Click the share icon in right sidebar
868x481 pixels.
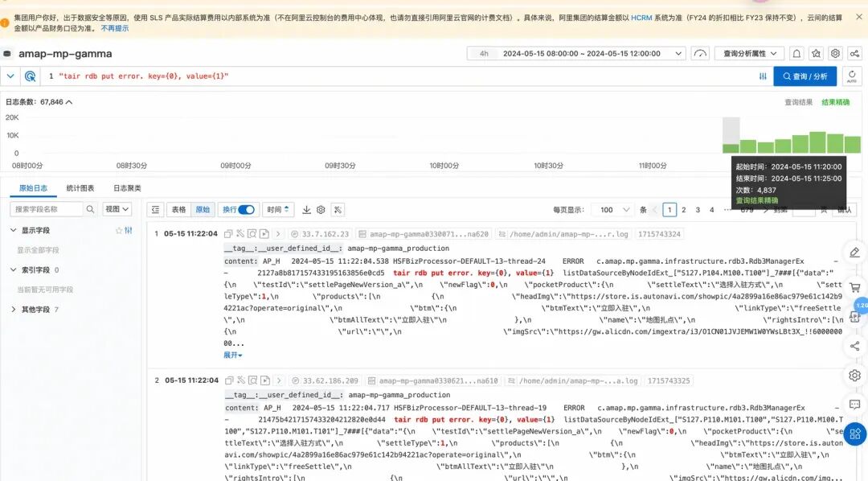(854, 347)
